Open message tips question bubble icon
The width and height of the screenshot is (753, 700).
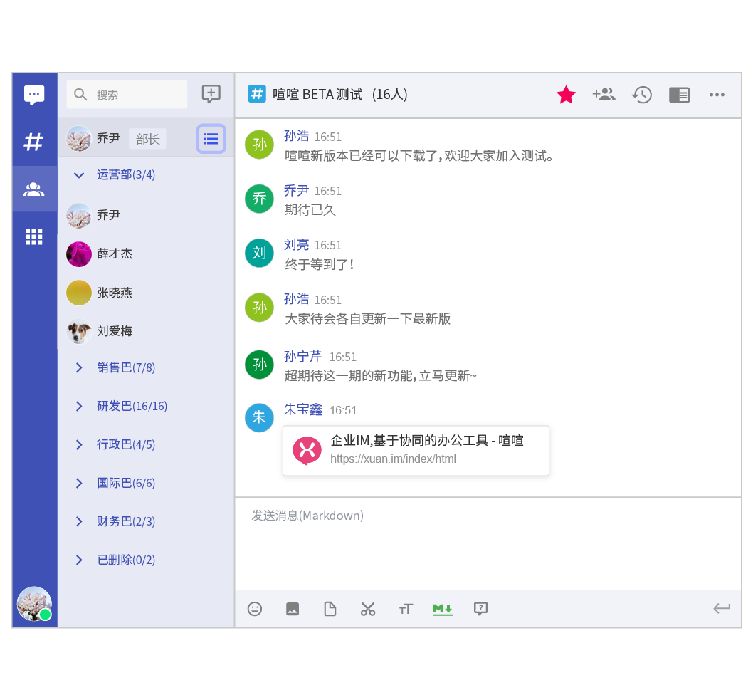pos(480,609)
